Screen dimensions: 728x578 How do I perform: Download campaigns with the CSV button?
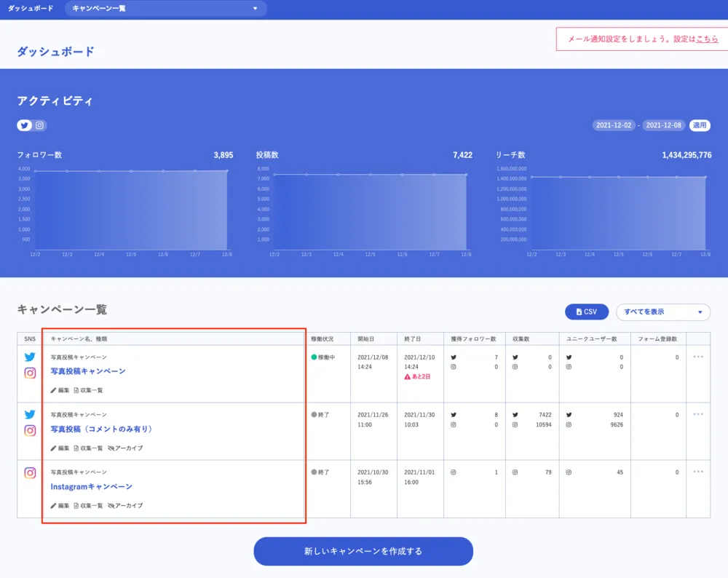(x=586, y=312)
